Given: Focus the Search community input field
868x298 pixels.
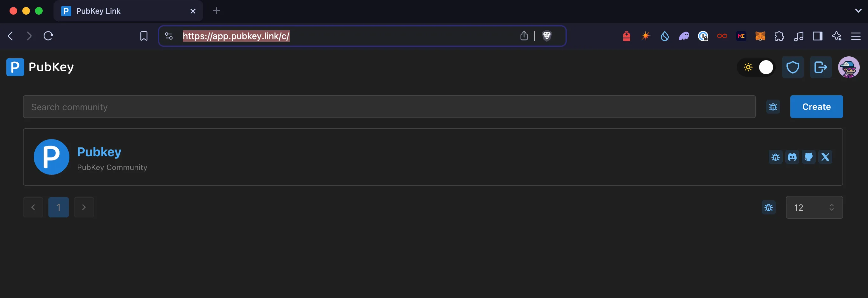Looking at the screenshot, I should [x=389, y=107].
